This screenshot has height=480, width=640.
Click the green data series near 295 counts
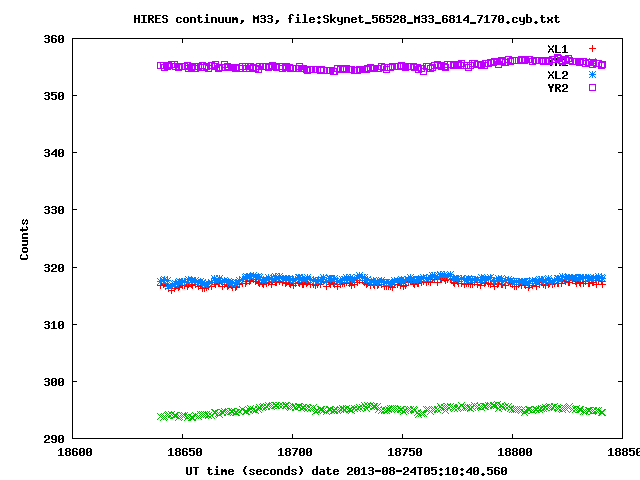click(x=381, y=411)
